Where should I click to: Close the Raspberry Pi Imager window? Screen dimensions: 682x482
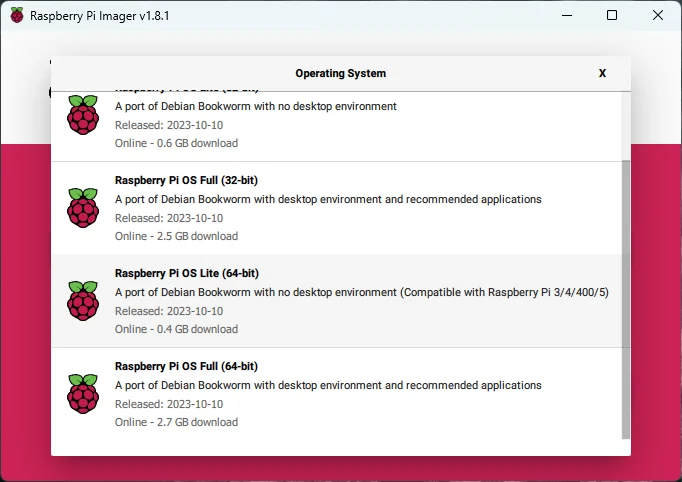658,16
